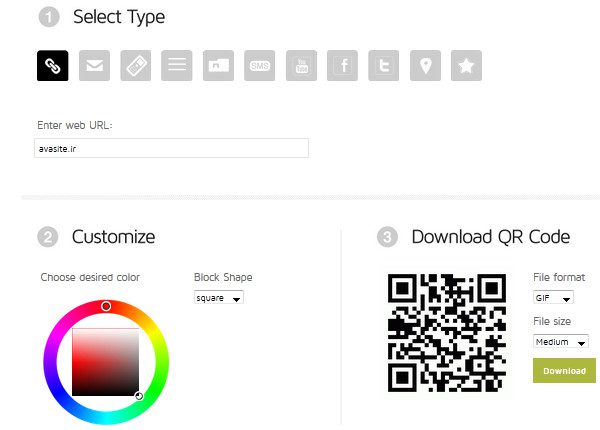Viewport: 600px width, 430px height.
Task: Select the email envelope QR type
Action: (94, 65)
